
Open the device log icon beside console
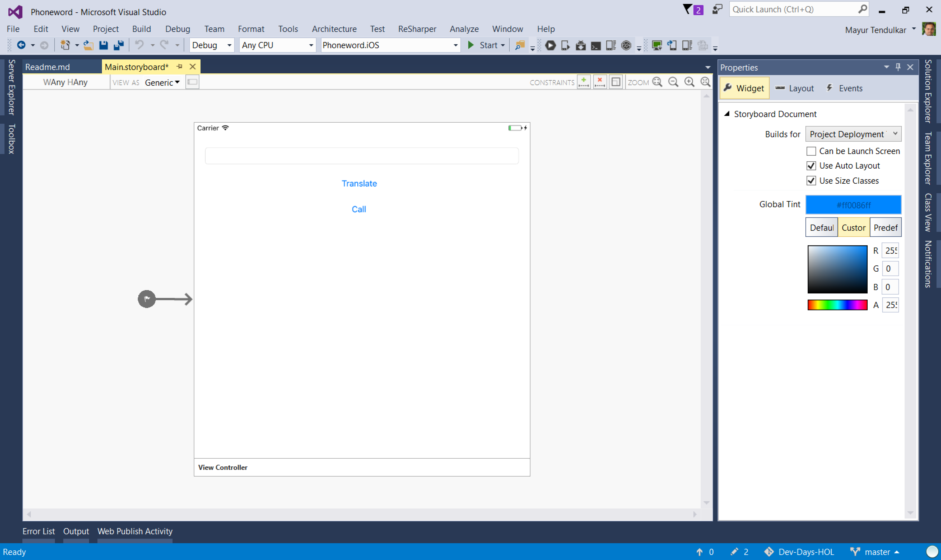[611, 45]
